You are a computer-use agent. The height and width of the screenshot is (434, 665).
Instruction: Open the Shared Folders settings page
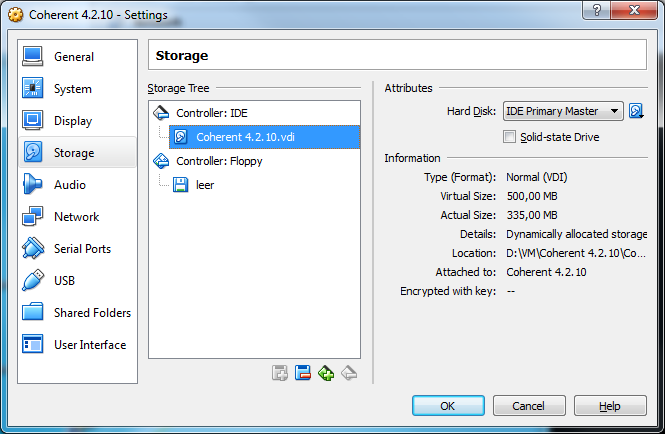92,313
